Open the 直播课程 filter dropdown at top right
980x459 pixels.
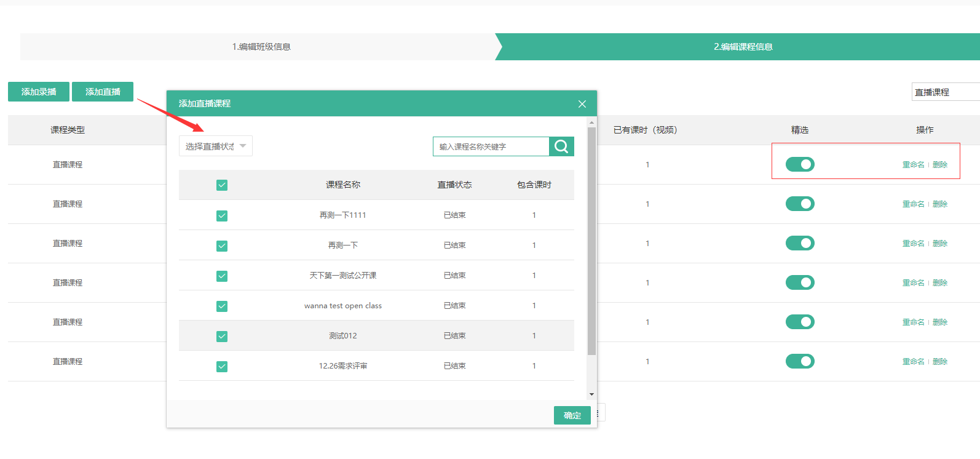tap(946, 92)
